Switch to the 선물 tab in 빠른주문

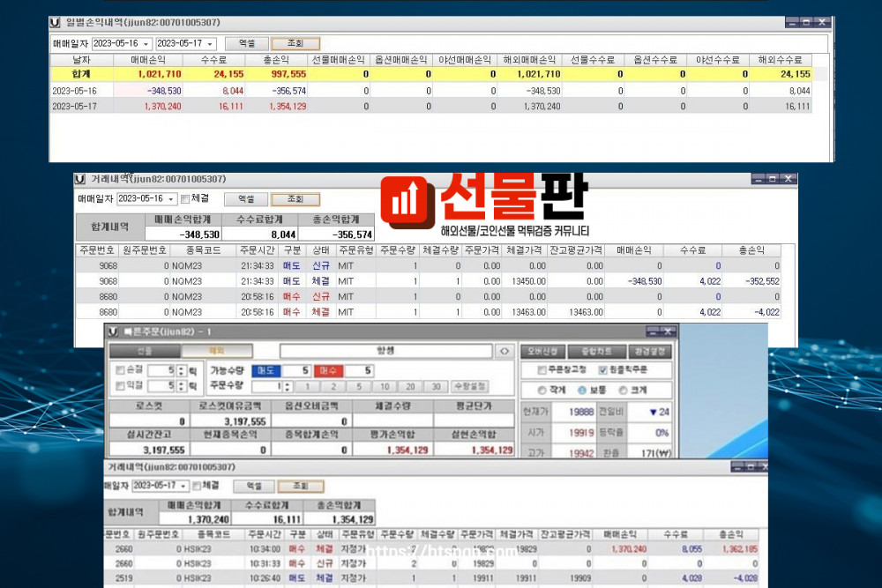pos(145,351)
